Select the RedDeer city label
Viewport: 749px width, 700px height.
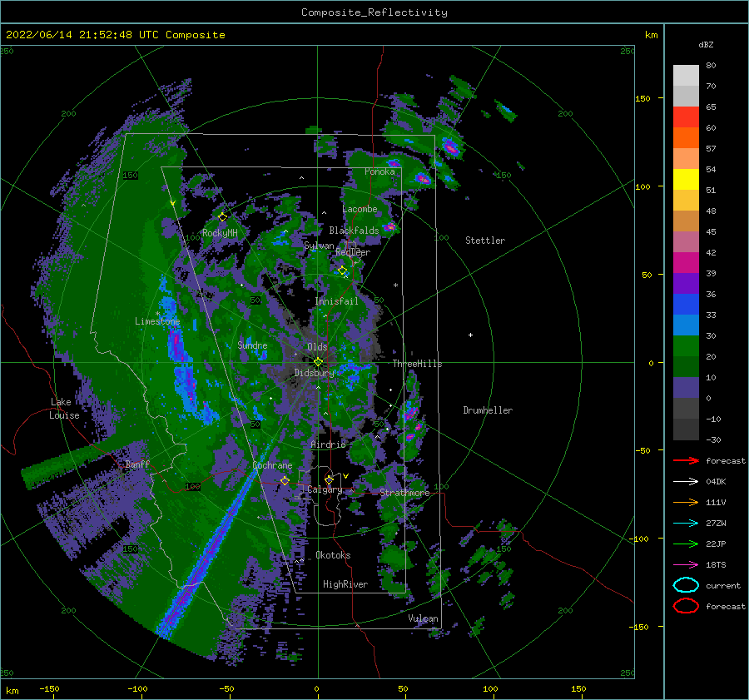(353, 252)
